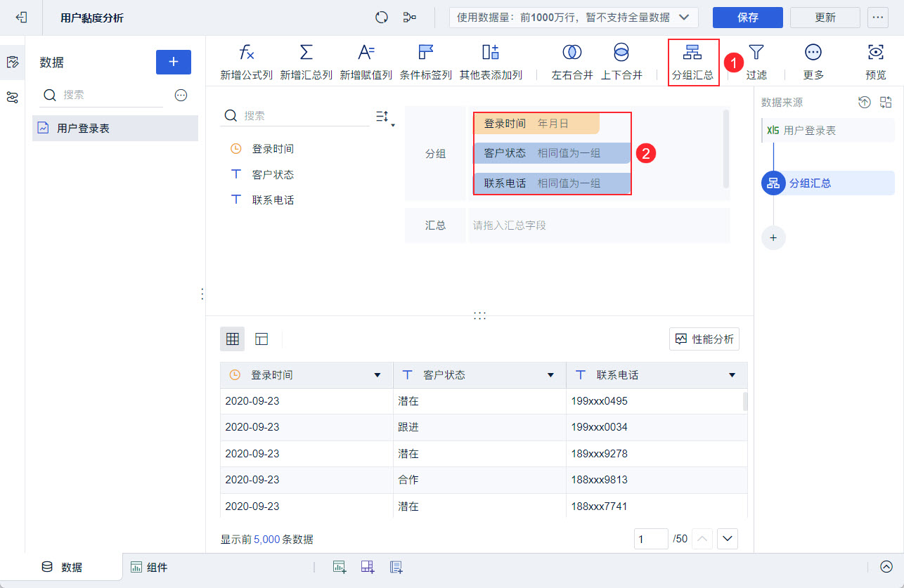The height and width of the screenshot is (588, 904).
Task: Click cell 合作 in status column
Action: point(479,480)
